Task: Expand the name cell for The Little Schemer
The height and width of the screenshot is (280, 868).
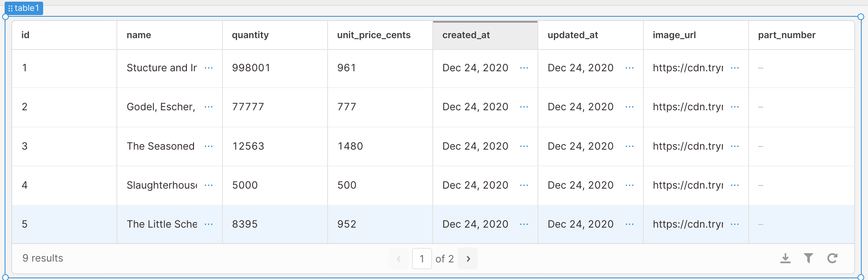Action: tap(209, 224)
